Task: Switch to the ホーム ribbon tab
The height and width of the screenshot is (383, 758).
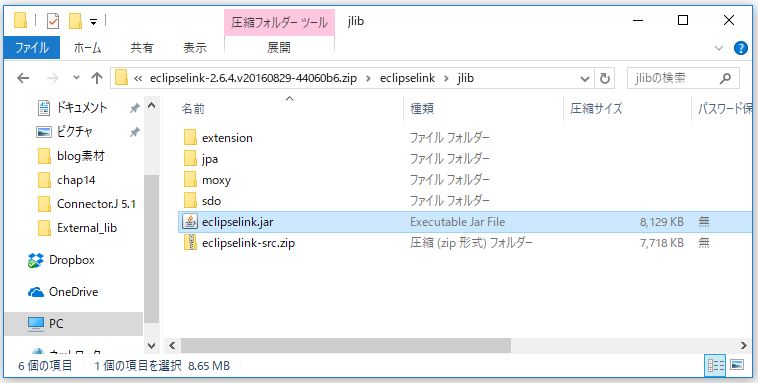Action: (x=87, y=48)
